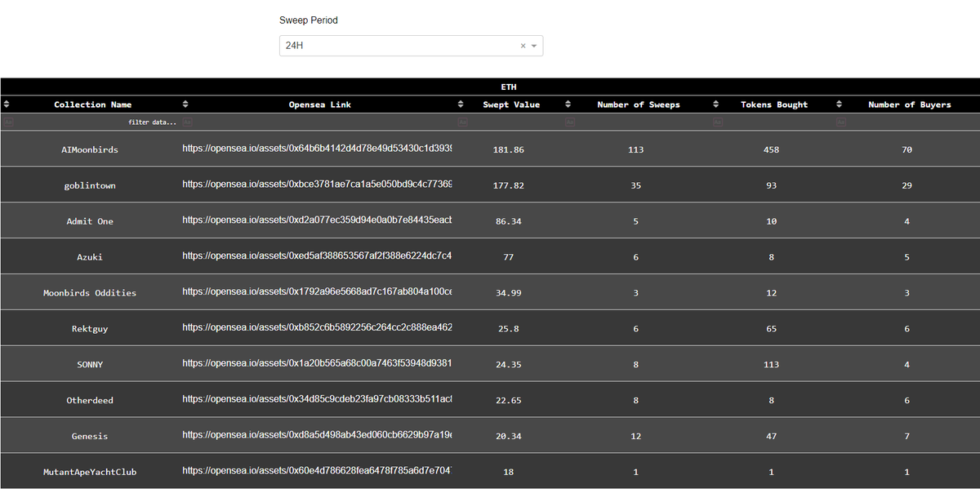Select the Otherdeed collection name cell
The height and width of the screenshot is (489, 980).
tap(90, 401)
